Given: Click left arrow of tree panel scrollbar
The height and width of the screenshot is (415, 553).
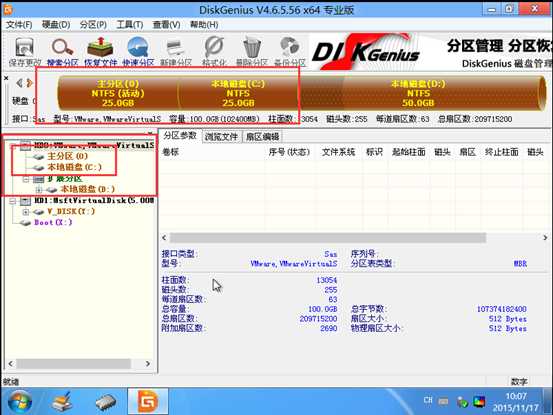Looking at the screenshot, I should 11,364.
